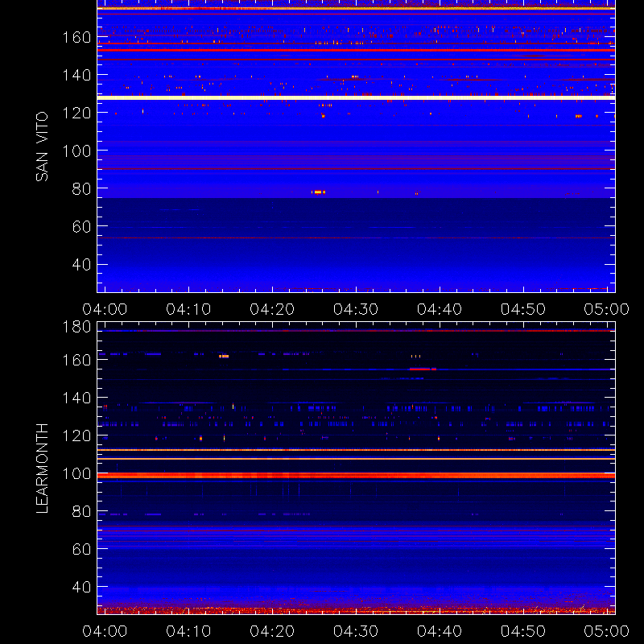Choose the 04:30 time label under Learmonth plot
This screenshot has width=644, height=644.
pos(356,631)
